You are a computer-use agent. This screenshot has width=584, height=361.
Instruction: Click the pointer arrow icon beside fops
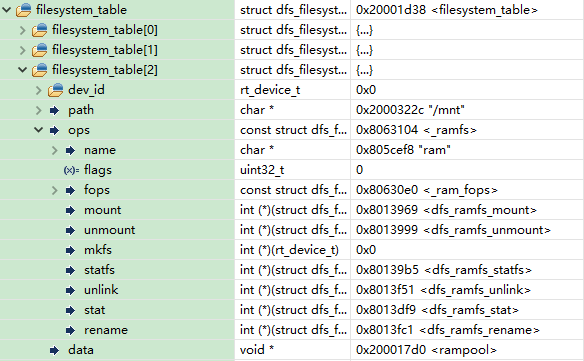[x=70, y=190]
